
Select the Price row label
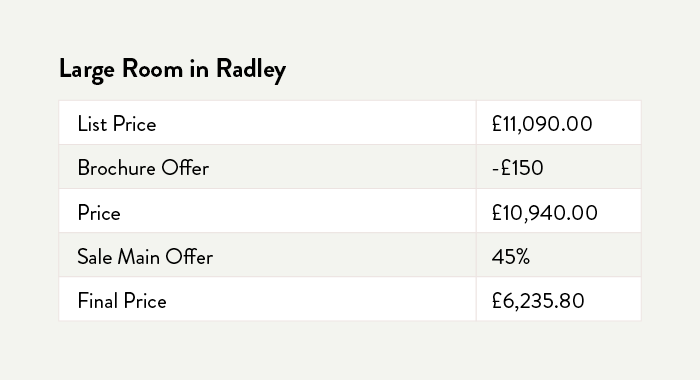click(99, 213)
